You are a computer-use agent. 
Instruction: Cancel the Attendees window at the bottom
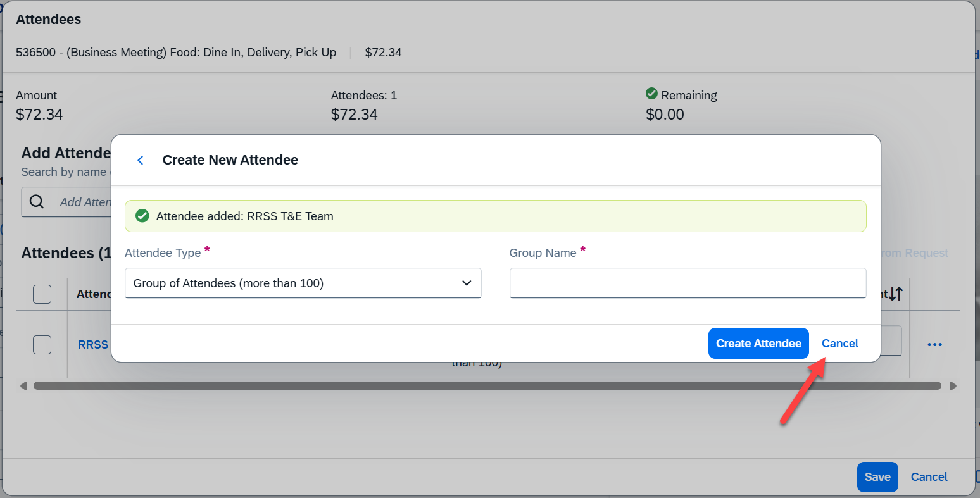(929, 477)
